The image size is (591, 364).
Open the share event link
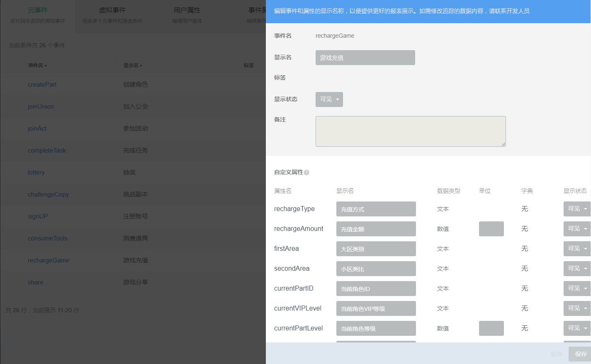[36, 282]
